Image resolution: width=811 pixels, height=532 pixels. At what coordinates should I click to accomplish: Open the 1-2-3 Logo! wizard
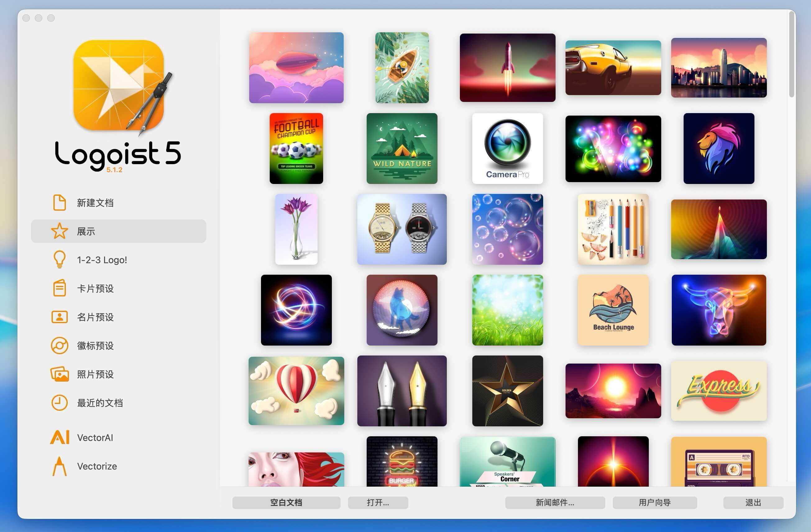pos(101,259)
